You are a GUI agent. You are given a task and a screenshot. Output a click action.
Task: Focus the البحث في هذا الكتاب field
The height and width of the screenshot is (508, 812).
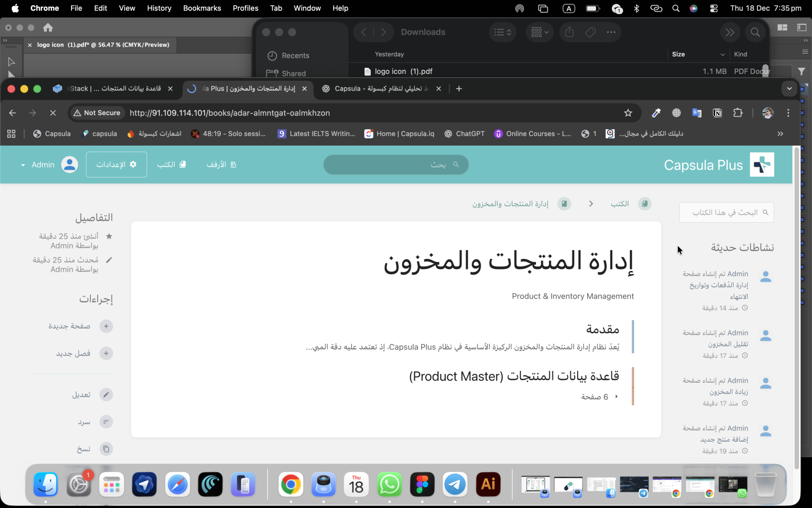click(726, 212)
